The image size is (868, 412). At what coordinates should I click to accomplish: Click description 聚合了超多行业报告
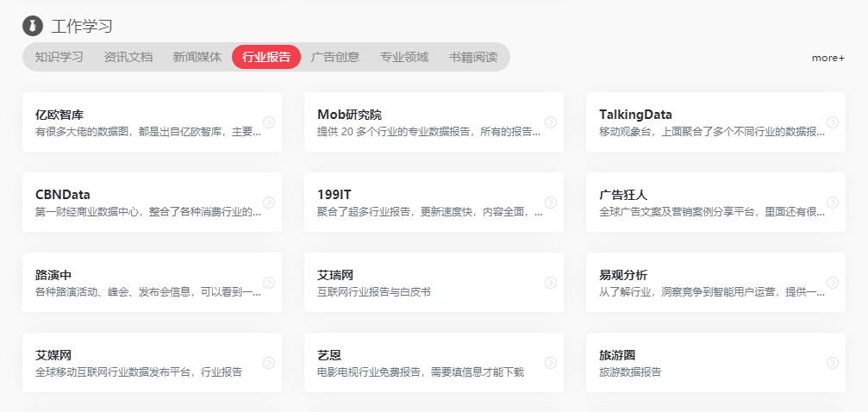point(430,212)
